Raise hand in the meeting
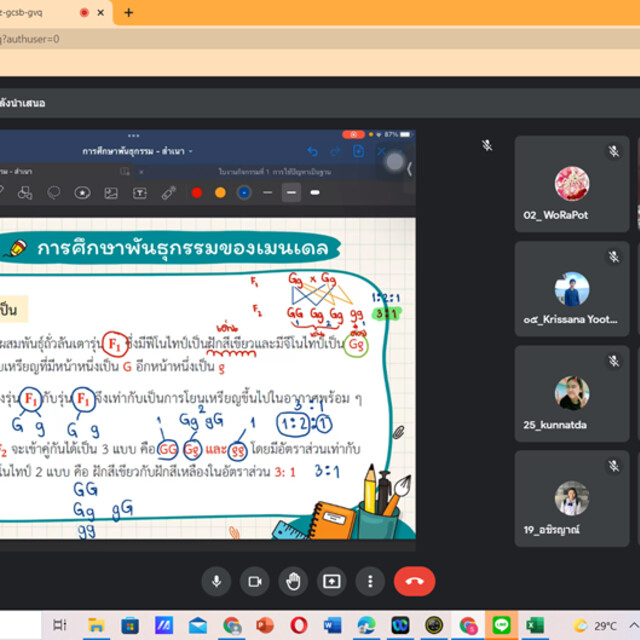 tap(293, 581)
